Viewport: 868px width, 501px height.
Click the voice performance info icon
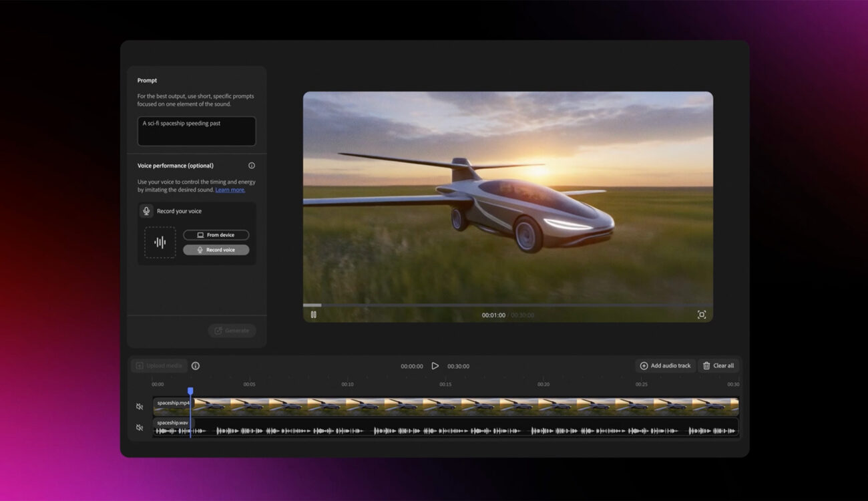[252, 166]
